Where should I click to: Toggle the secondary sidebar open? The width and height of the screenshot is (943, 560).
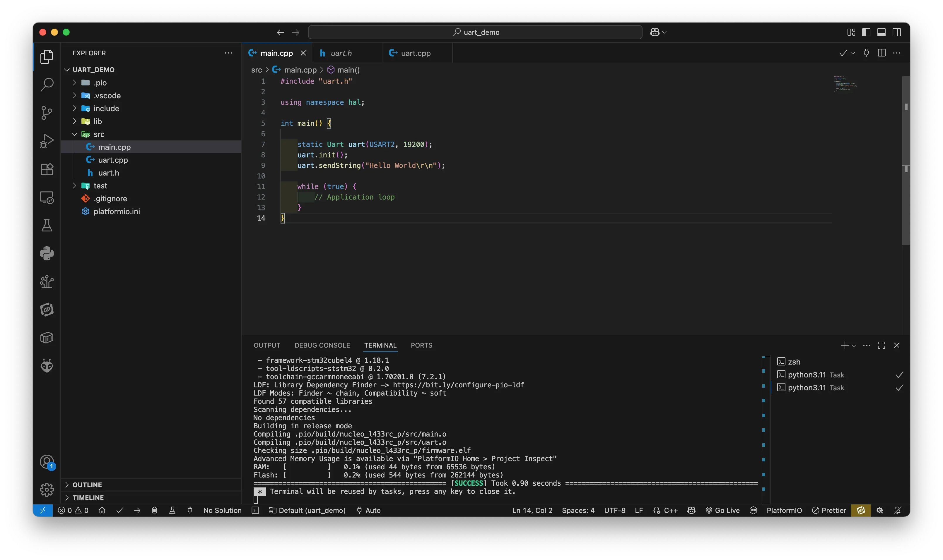[897, 32]
